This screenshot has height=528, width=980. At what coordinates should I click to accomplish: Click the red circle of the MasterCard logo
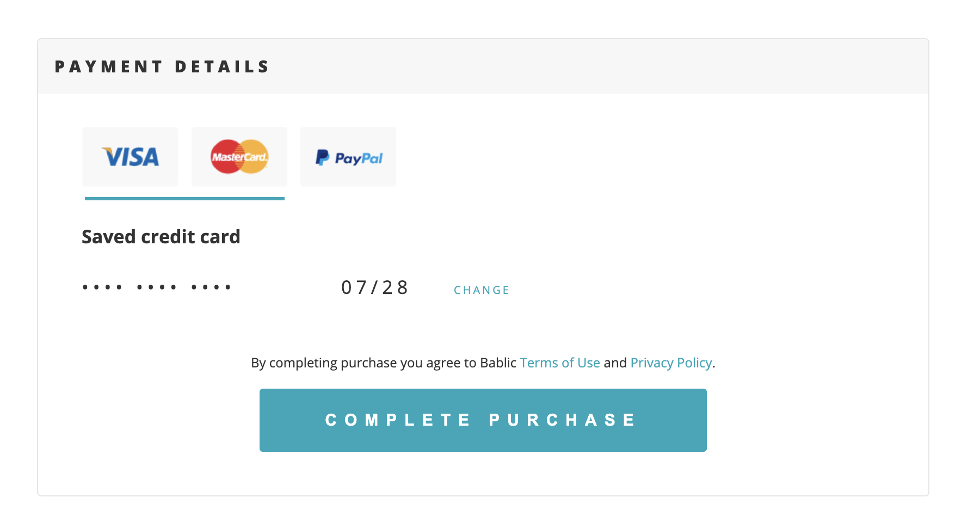pos(223,157)
